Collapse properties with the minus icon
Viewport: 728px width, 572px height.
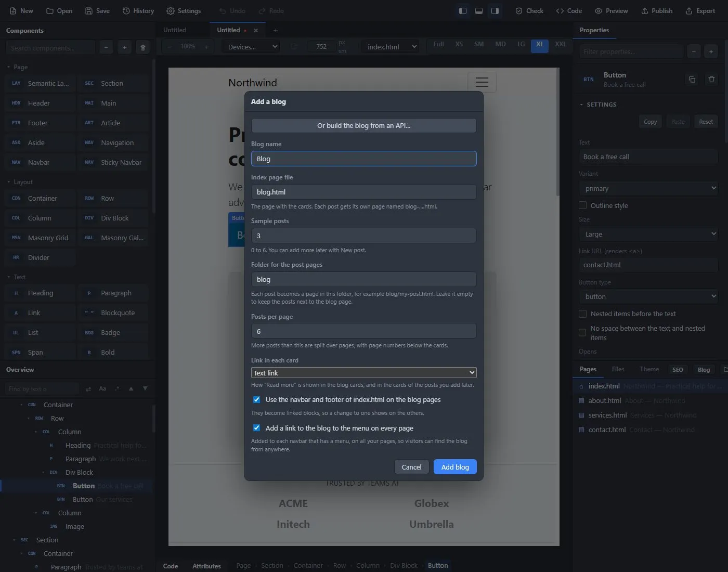[x=694, y=51]
